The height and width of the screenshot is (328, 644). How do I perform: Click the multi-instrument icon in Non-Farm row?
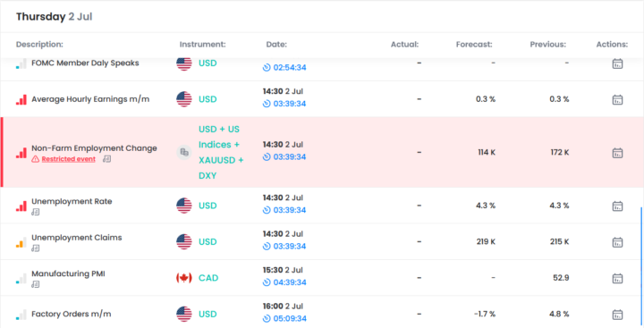point(184,153)
